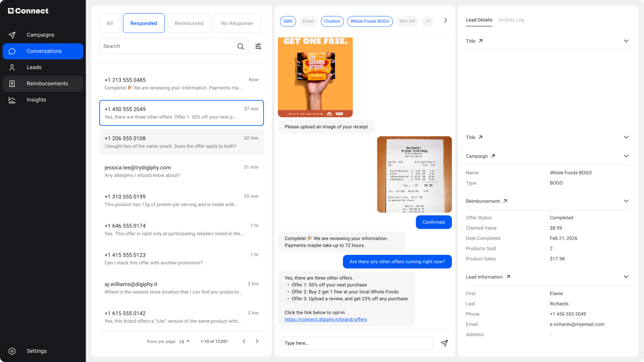
Task: Switch to the Activity Log tab
Action: pos(512,20)
